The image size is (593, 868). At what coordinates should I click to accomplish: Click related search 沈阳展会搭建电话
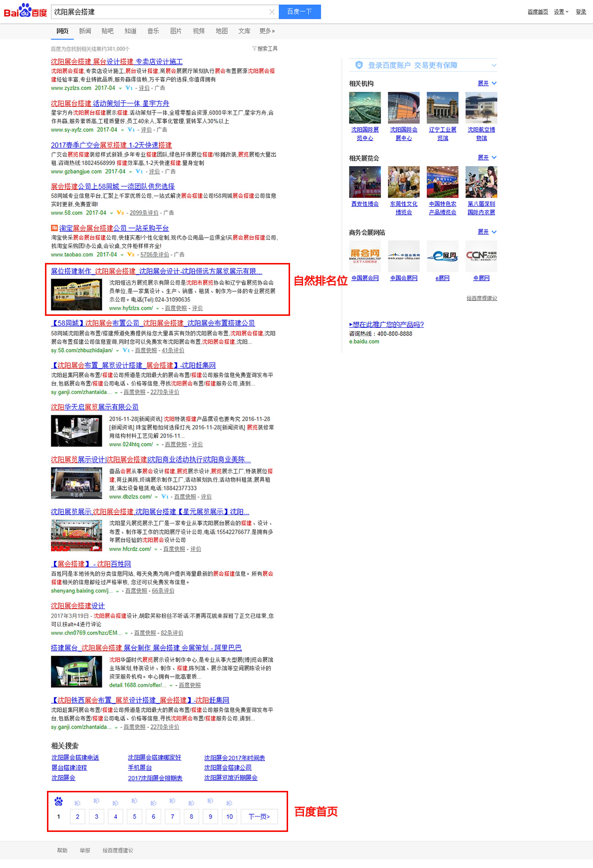point(75,758)
